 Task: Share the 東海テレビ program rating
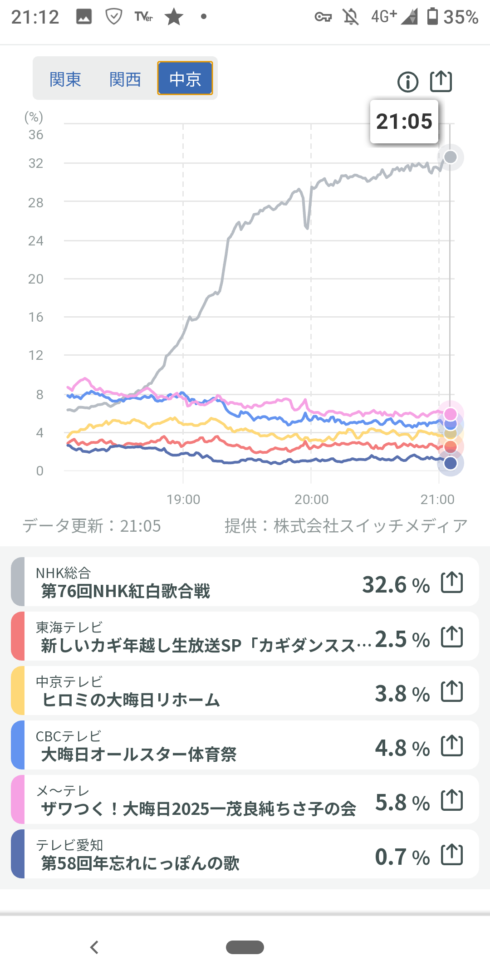coord(452,637)
